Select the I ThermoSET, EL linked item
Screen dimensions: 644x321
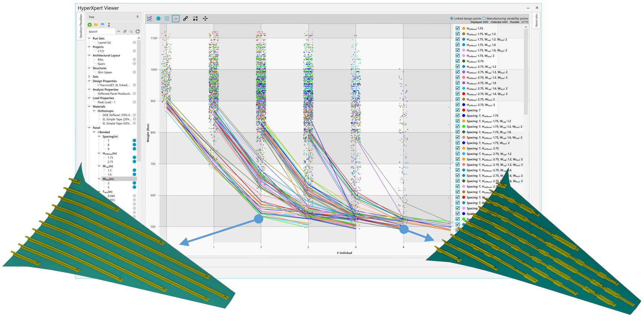[114, 85]
